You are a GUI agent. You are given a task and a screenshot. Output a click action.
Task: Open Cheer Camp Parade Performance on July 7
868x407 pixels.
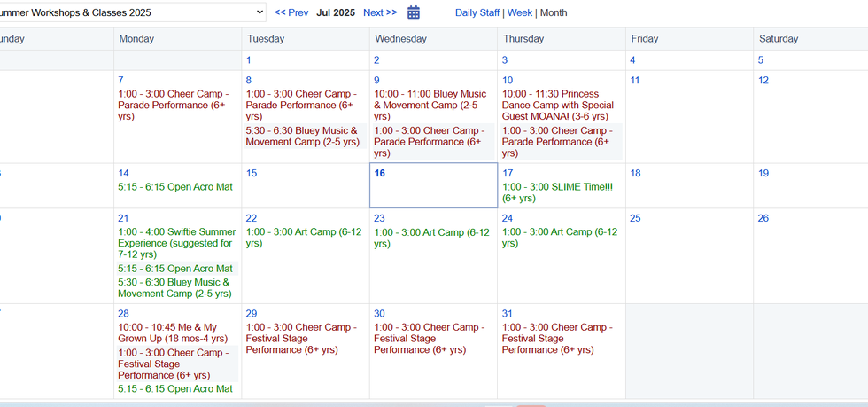[174, 106]
